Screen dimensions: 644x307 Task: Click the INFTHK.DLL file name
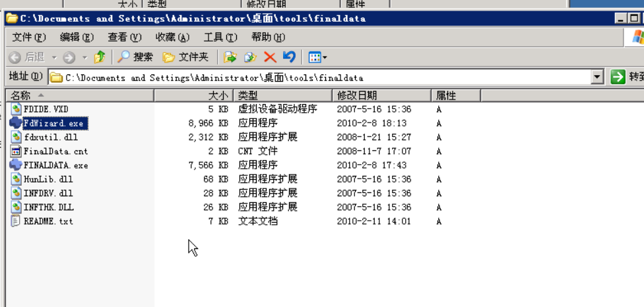point(49,208)
